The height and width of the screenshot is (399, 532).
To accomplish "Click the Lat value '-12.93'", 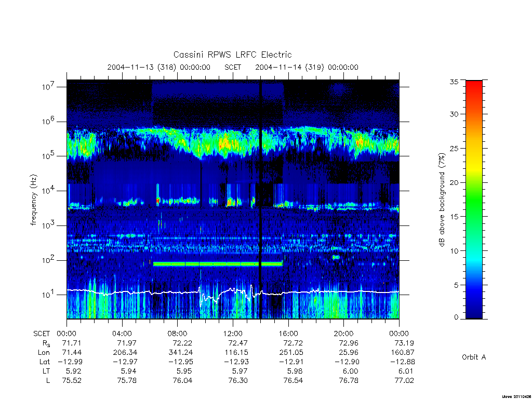I will tap(235, 362).
